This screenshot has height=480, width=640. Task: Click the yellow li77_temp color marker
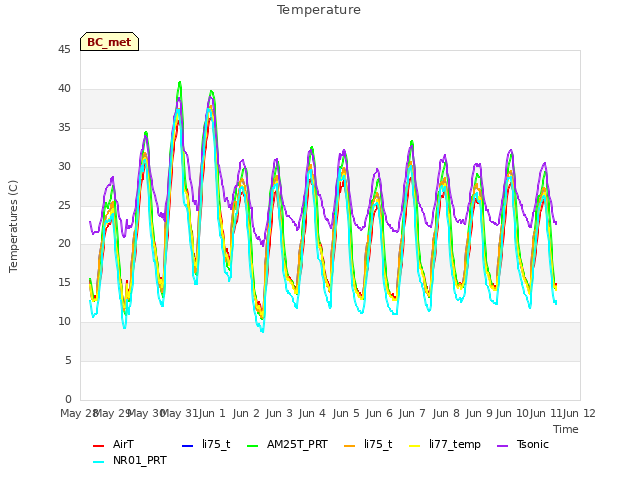point(415,446)
